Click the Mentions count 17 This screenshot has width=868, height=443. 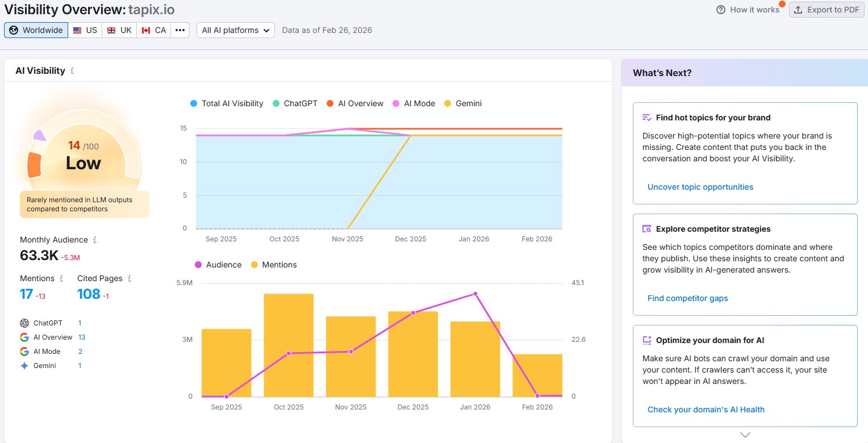(x=26, y=294)
